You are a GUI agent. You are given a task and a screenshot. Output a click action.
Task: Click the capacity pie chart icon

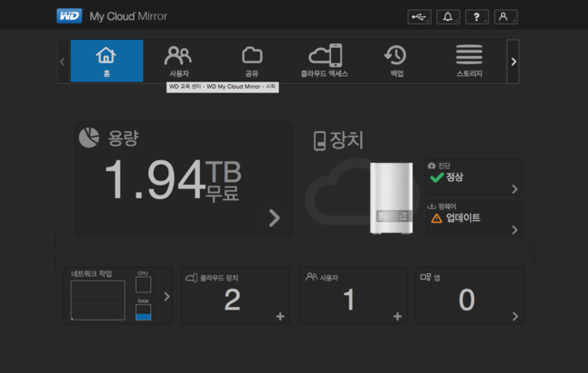[90, 138]
